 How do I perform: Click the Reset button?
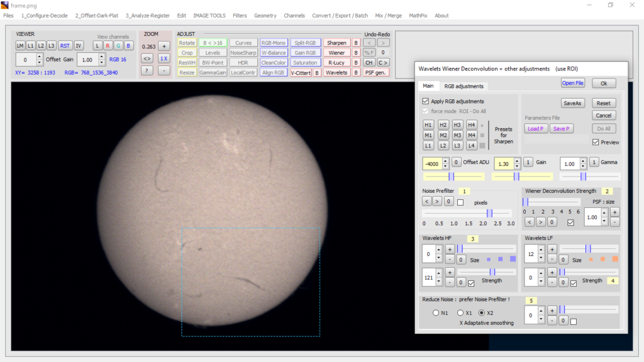603,103
